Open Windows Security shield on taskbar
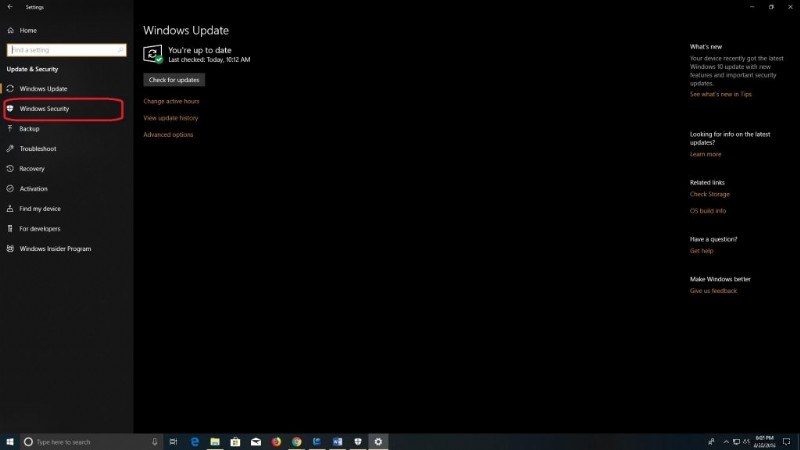The height and width of the screenshot is (450, 800). (358, 442)
